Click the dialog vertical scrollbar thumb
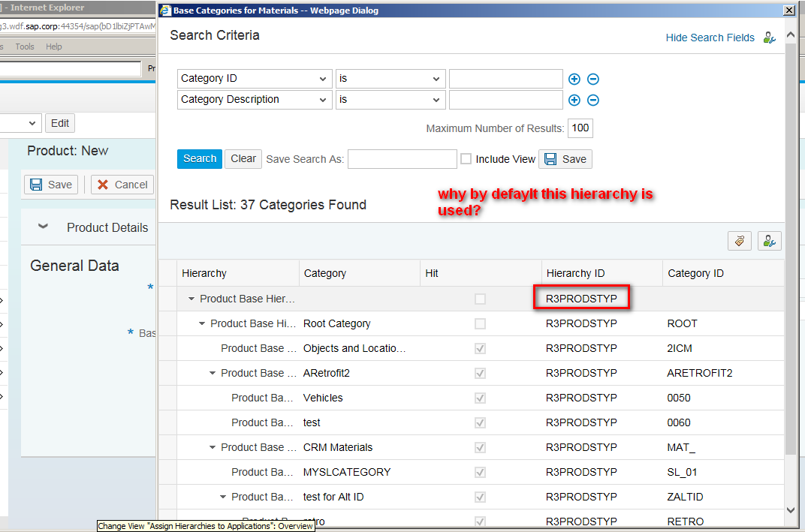The height and width of the screenshot is (532, 805). [791, 249]
